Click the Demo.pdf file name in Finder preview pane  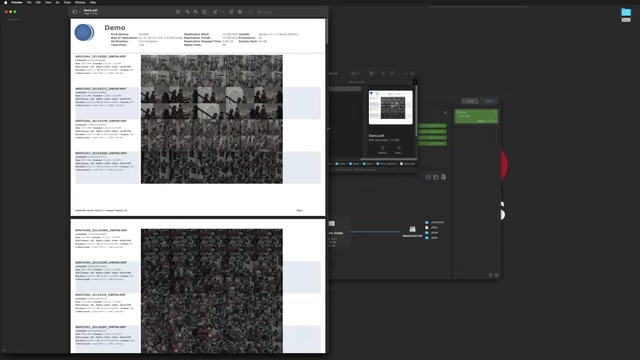coord(376,136)
